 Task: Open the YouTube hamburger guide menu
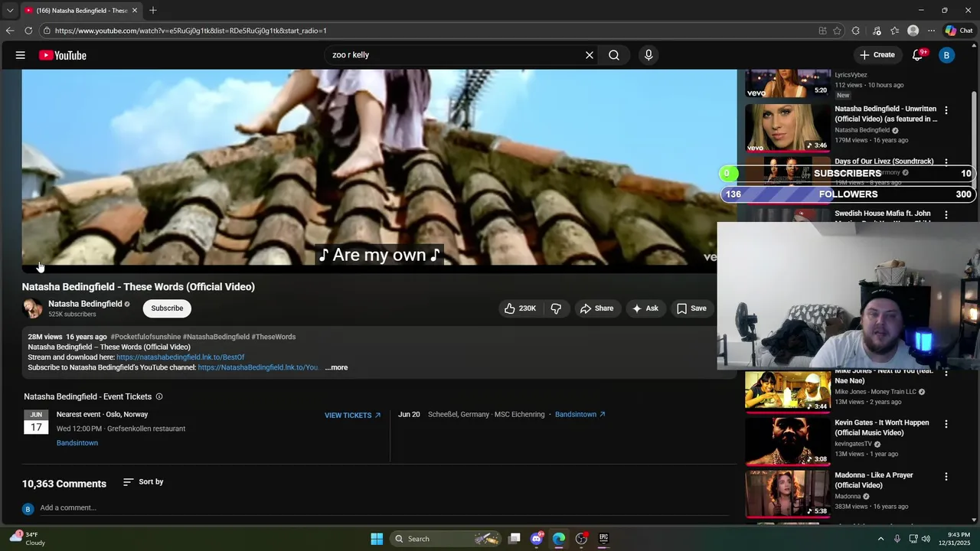click(x=21, y=55)
